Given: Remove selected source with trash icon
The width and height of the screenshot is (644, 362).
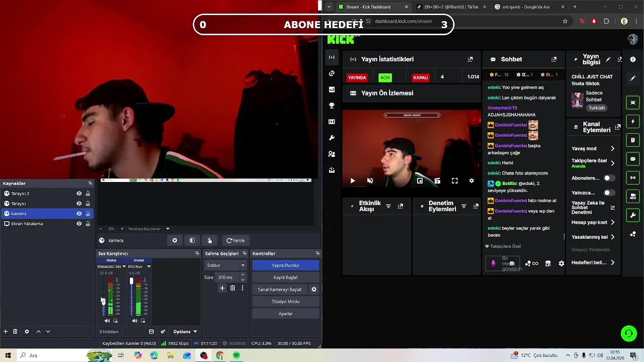Looking at the screenshot, I should (15, 331).
